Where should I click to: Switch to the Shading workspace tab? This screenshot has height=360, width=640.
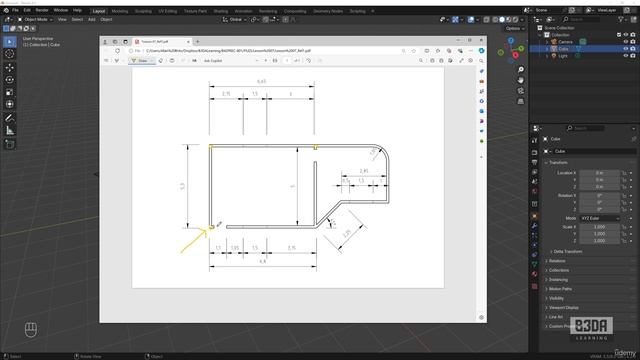(221, 11)
